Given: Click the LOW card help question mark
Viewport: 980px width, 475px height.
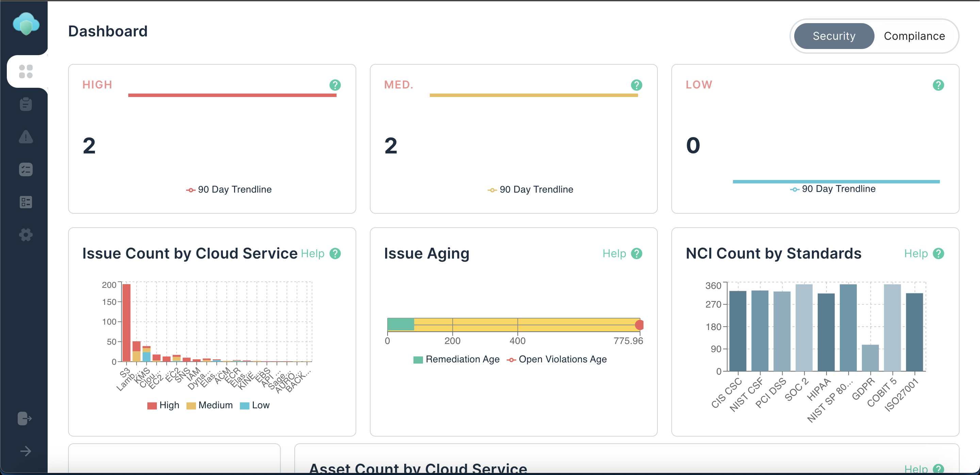Looking at the screenshot, I should pos(938,85).
